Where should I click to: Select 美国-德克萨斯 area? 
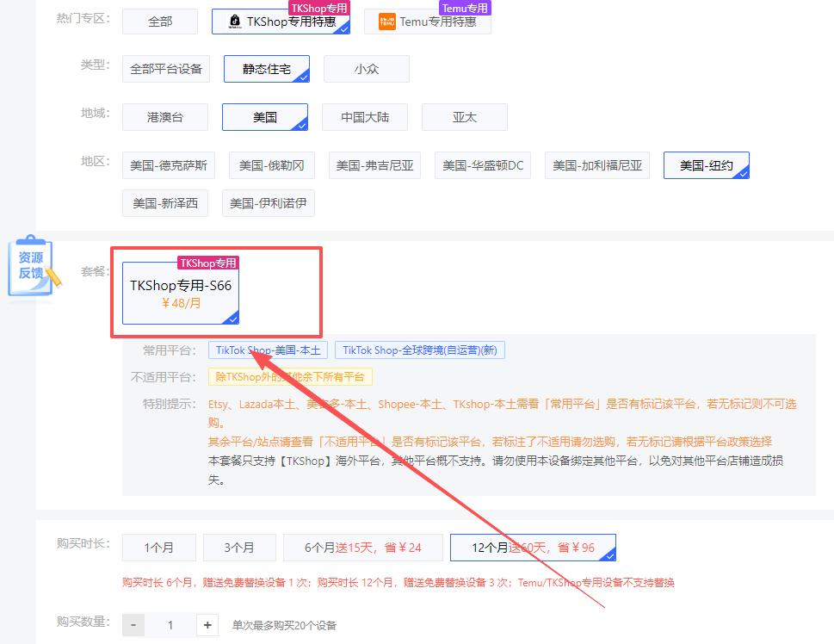point(169,165)
